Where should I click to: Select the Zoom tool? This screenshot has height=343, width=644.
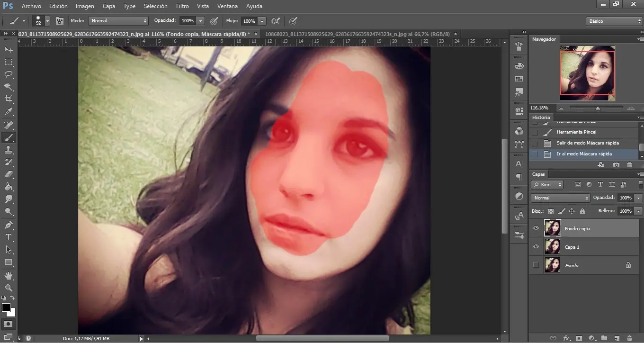(9, 288)
